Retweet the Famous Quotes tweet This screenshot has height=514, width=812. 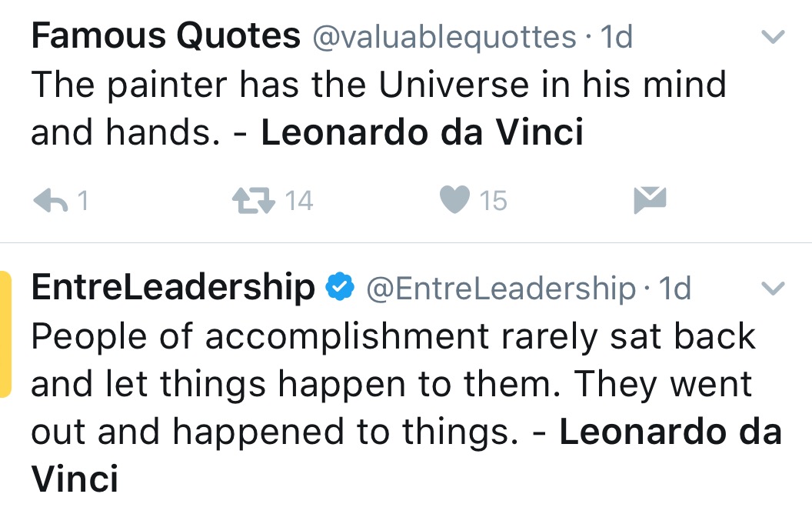(253, 201)
